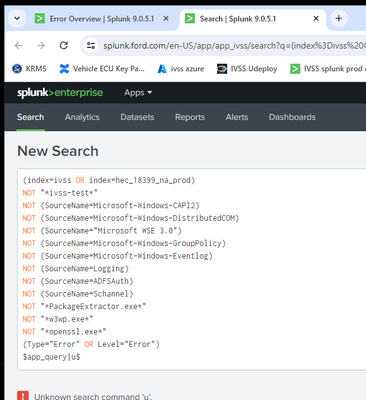The image size is (366, 400).
Task: Click the *openssl.exe* query line
Action: [x=64, y=332]
